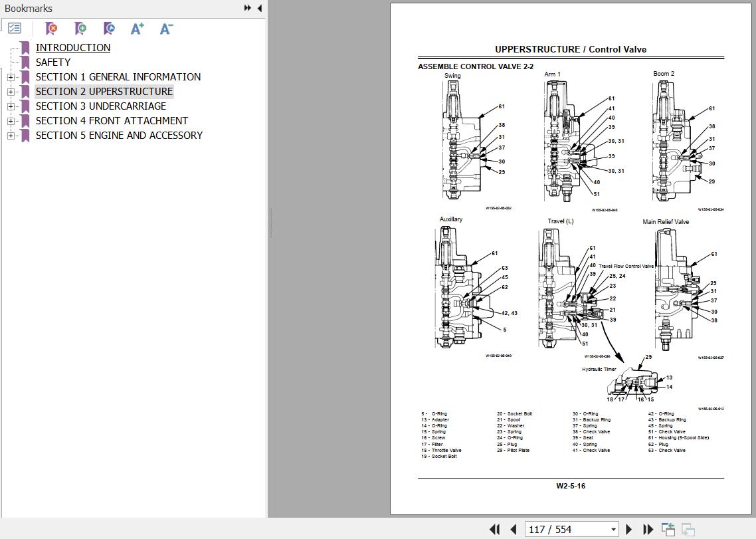
Task: Decrease bookmark text size with A-
Action: pos(166,29)
